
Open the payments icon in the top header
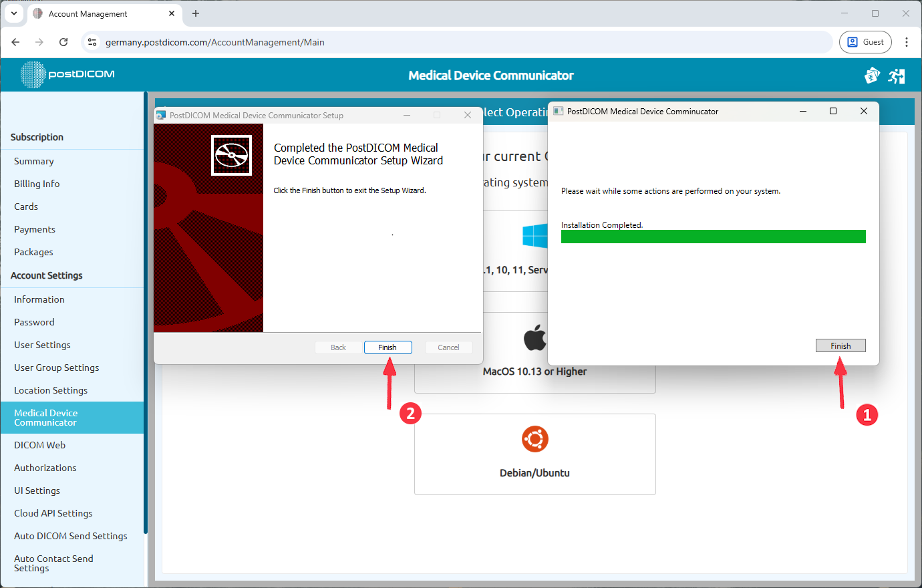[872, 76]
